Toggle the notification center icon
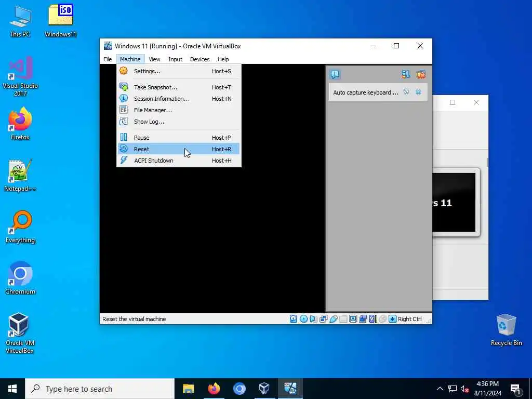The image size is (532, 399). pyautogui.click(x=335, y=74)
